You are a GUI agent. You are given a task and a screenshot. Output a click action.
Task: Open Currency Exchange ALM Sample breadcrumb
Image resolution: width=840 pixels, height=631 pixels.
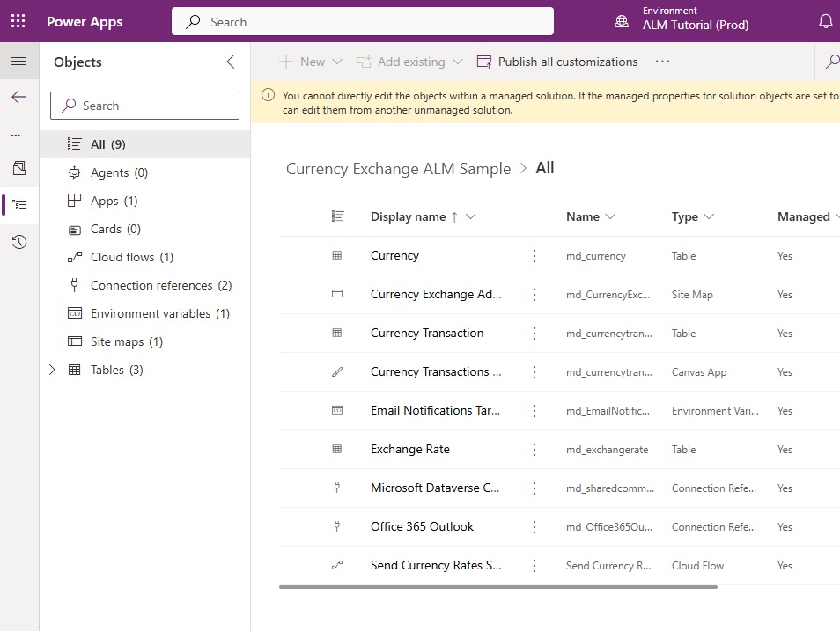398,169
